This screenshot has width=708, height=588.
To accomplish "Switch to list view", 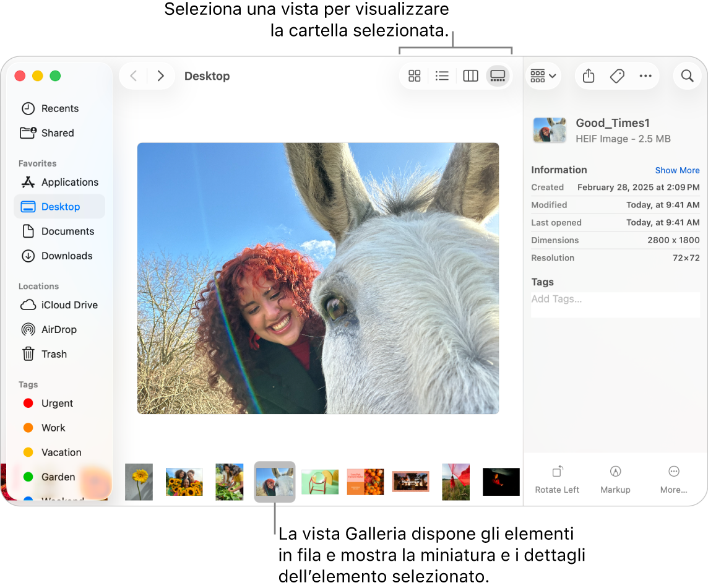I will click(442, 76).
